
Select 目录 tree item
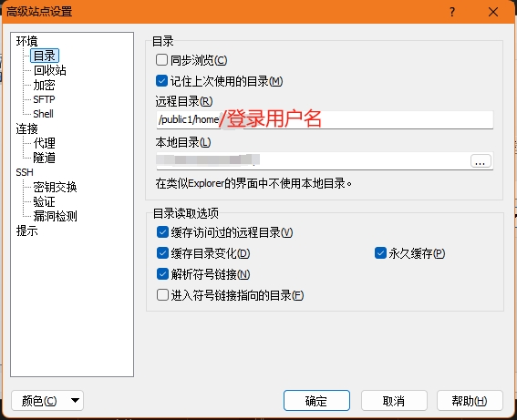coord(45,56)
